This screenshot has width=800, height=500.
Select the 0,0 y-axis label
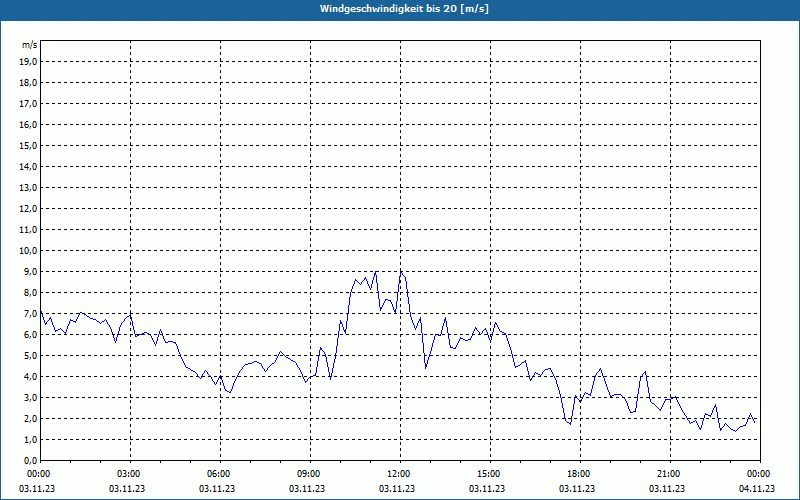30,460
